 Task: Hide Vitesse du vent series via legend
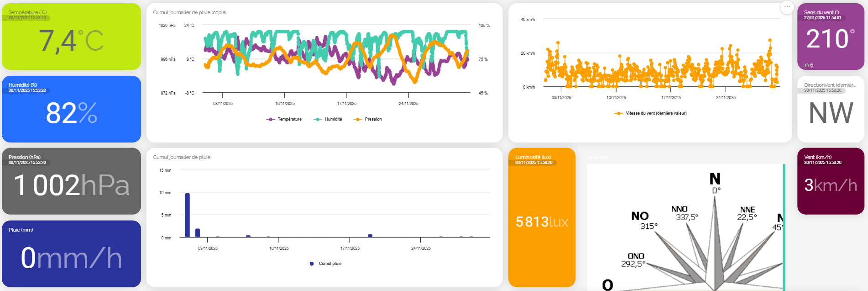(x=656, y=113)
